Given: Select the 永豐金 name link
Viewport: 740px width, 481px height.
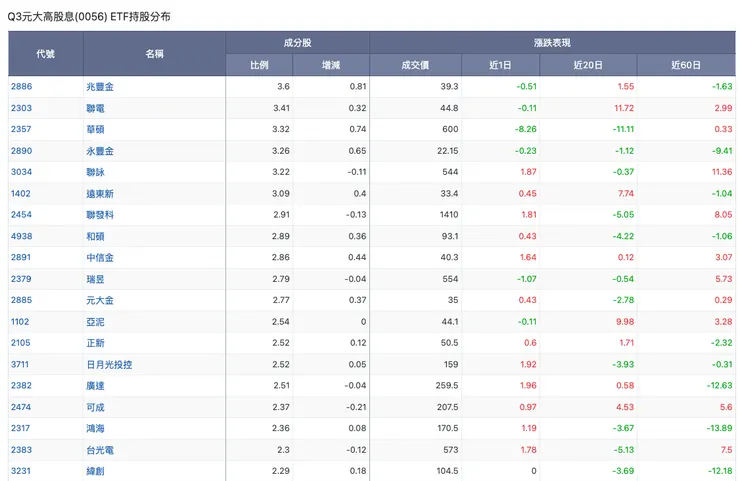Looking at the screenshot, I should [x=101, y=151].
